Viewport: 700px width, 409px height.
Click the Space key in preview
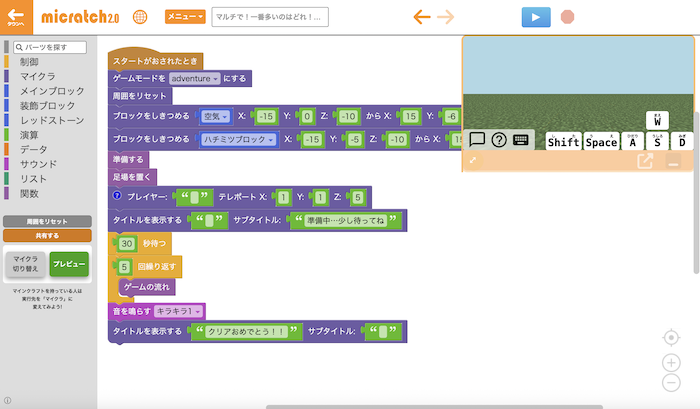coord(601,141)
